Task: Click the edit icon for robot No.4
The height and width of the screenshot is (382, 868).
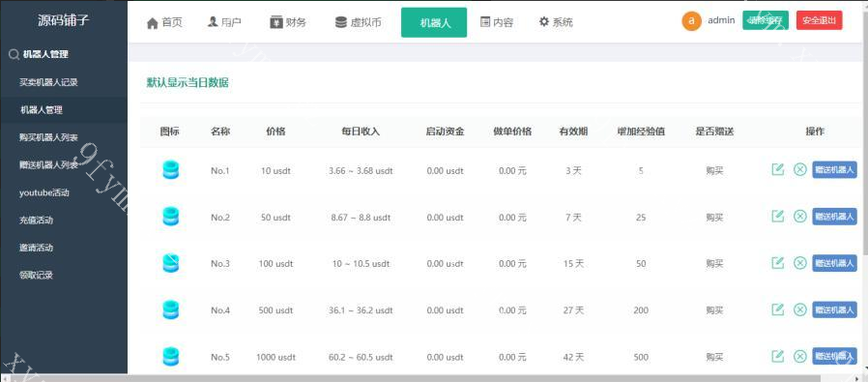Action: (x=778, y=309)
